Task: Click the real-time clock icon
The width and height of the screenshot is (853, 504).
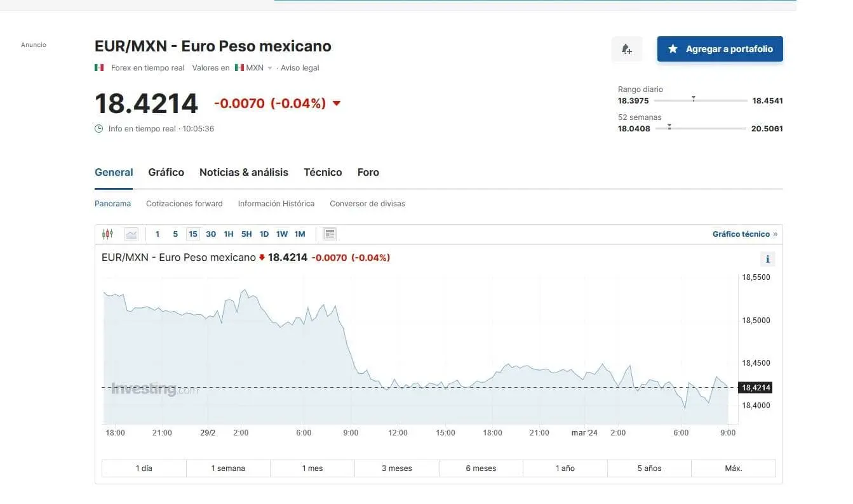Action: click(98, 129)
